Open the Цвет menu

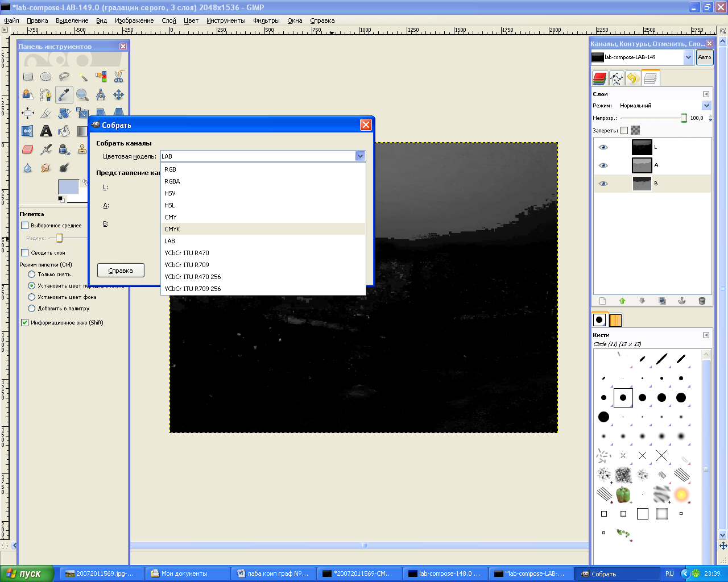[191, 20]
